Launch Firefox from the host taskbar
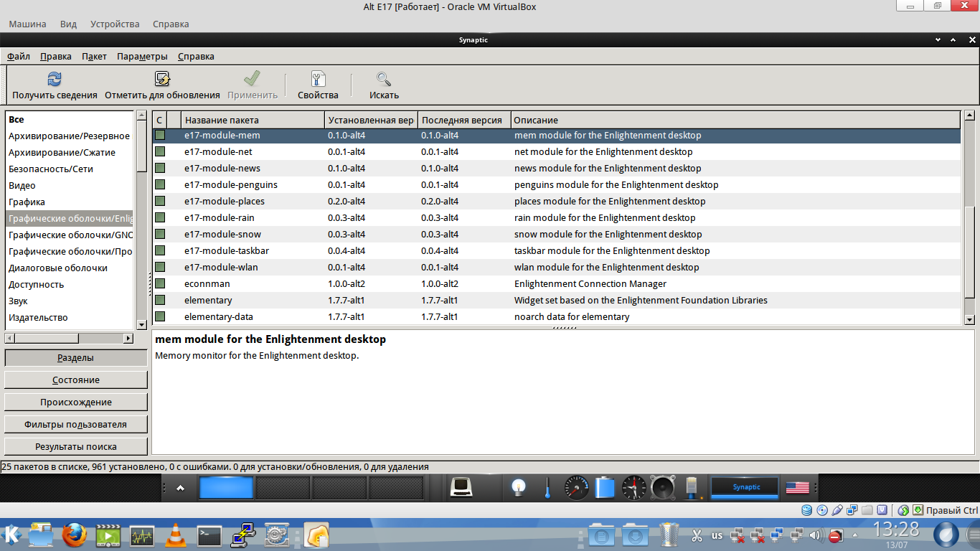Viewport: 980px width, 551px height. 74,534
